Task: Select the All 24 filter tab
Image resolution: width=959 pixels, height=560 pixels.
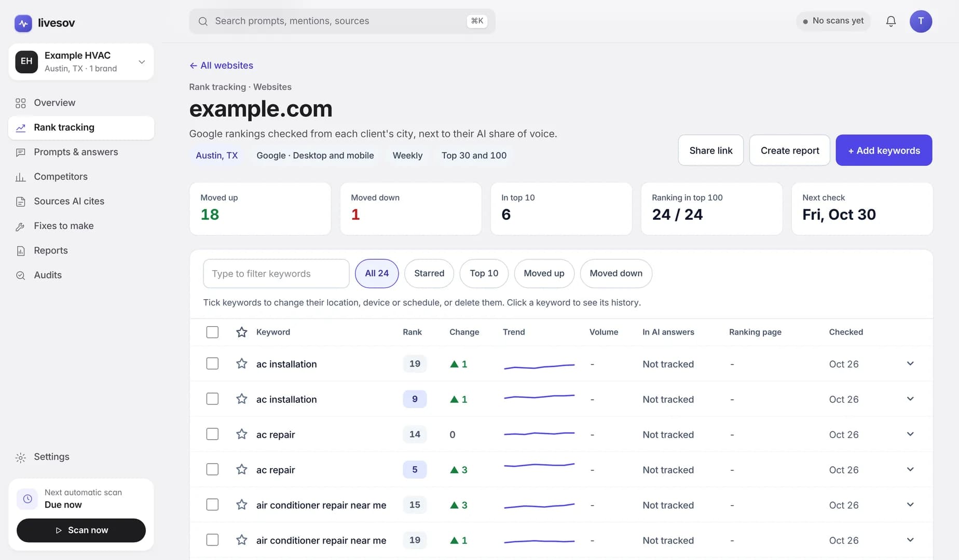Action: tap(377, 273)
